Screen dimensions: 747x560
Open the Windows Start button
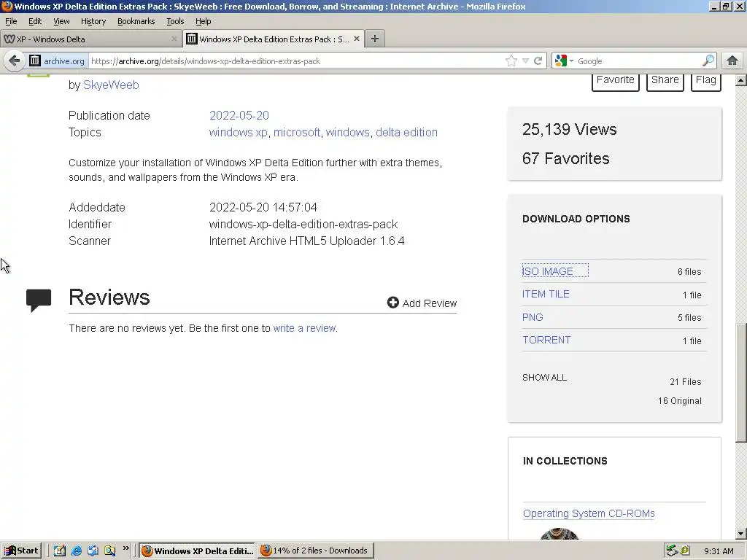(21, 551)
